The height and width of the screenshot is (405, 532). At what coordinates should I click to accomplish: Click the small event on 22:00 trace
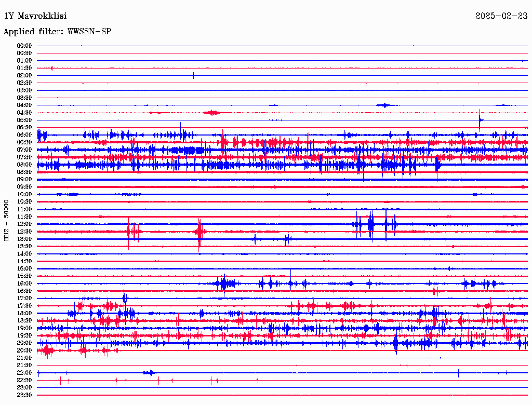click(150, 373)
